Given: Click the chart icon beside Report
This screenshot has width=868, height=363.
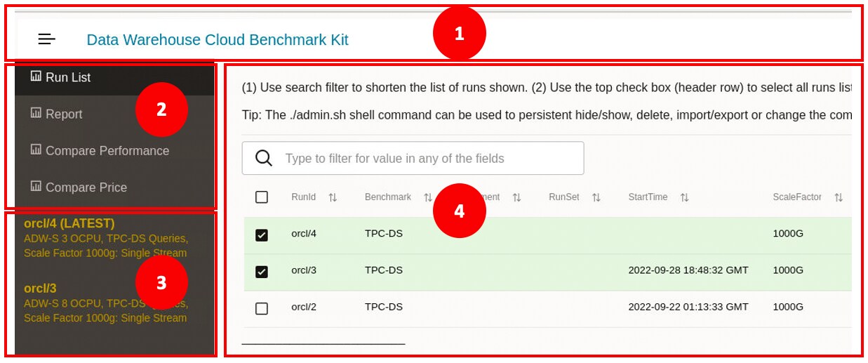Looking at the screenshot, I should click(x=36, y=113).
